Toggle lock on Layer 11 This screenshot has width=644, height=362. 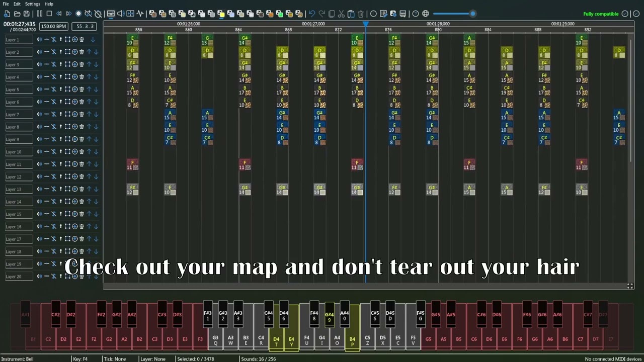[53, 164]
